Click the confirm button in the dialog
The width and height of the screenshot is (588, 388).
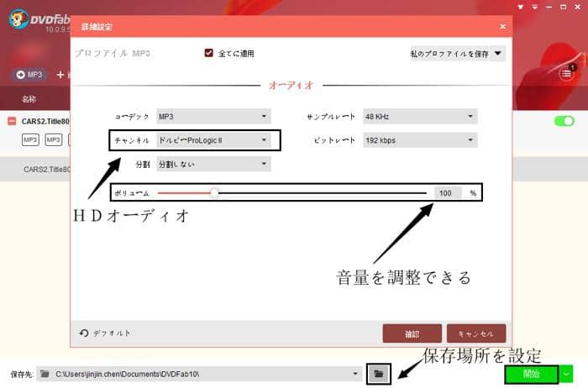coord(412,333)
